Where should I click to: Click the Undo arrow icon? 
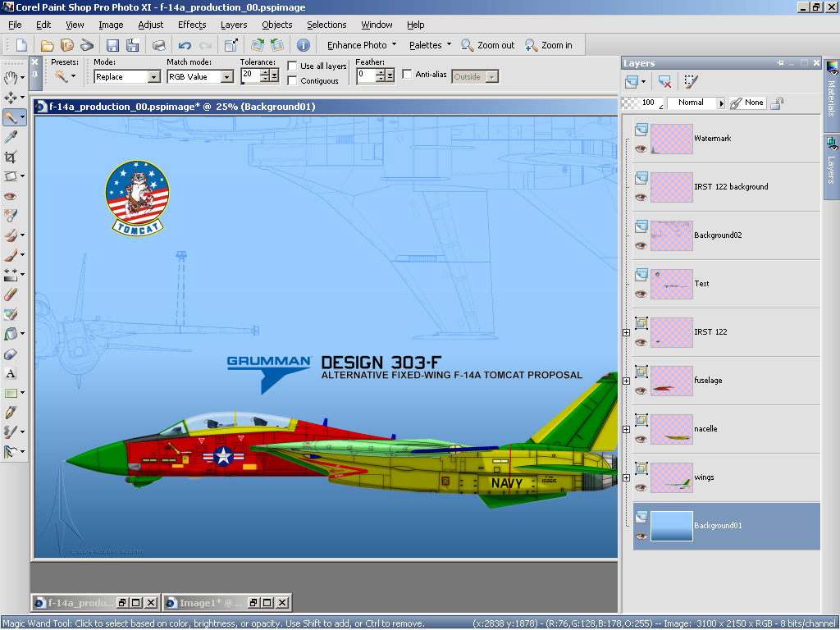pyautogui.click(x=185, y=45)
